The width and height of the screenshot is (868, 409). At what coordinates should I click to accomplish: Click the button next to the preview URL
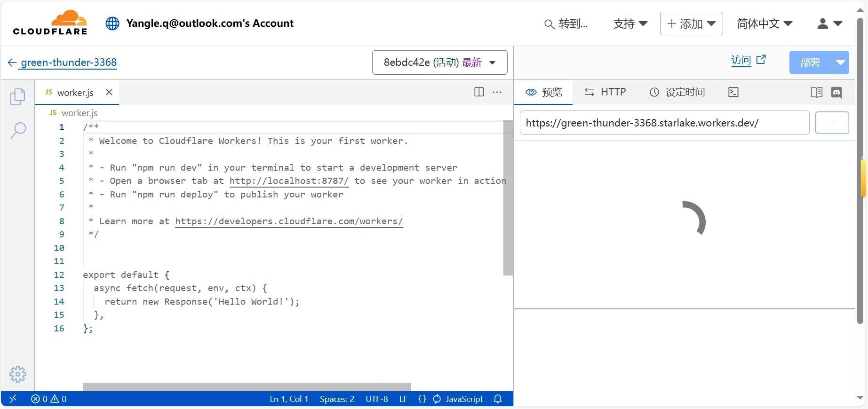click(x=832, y=123)
